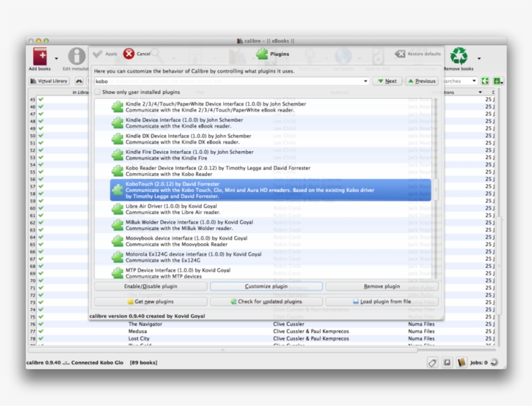Click the Enable/Disable plugin button
The width and height of the screenshot is (532, 406).
click(151, 286)
